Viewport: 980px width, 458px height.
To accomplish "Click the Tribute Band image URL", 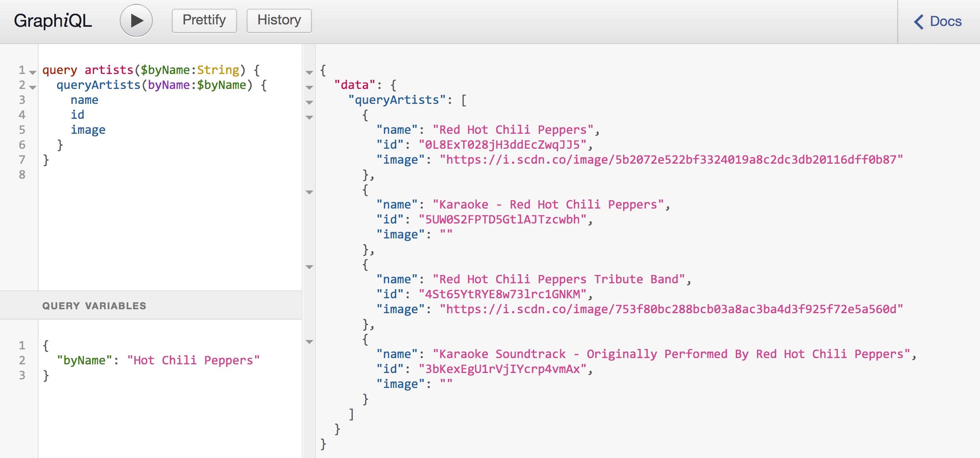I will tap(671, 309).
